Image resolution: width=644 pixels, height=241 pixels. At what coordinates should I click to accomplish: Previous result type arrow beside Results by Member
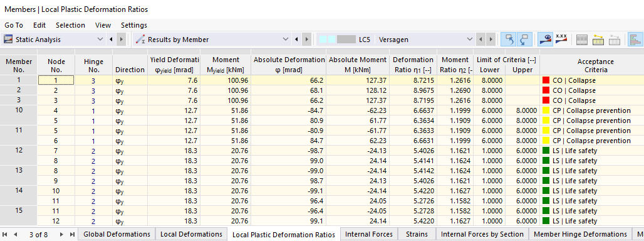click(x=296, y=40)
